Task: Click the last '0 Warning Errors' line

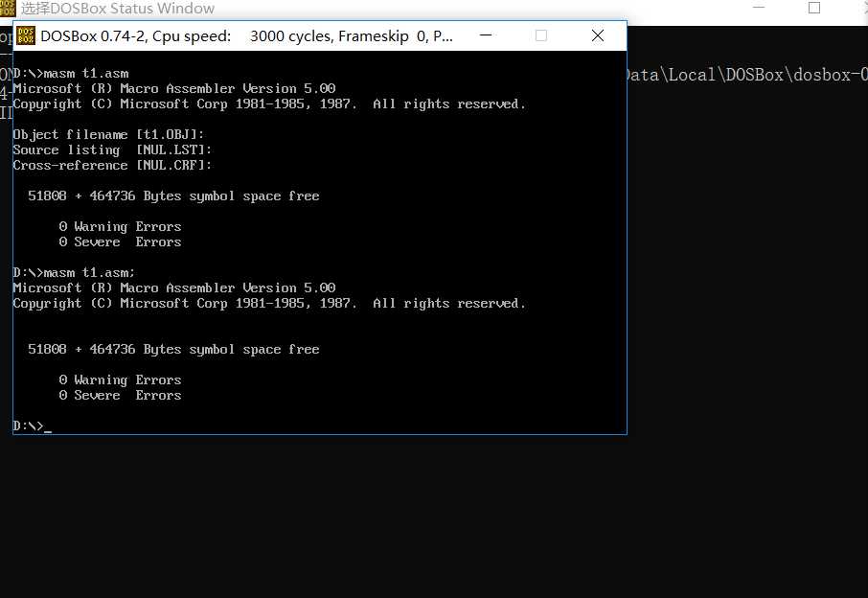Action: (x=120, y=379)
